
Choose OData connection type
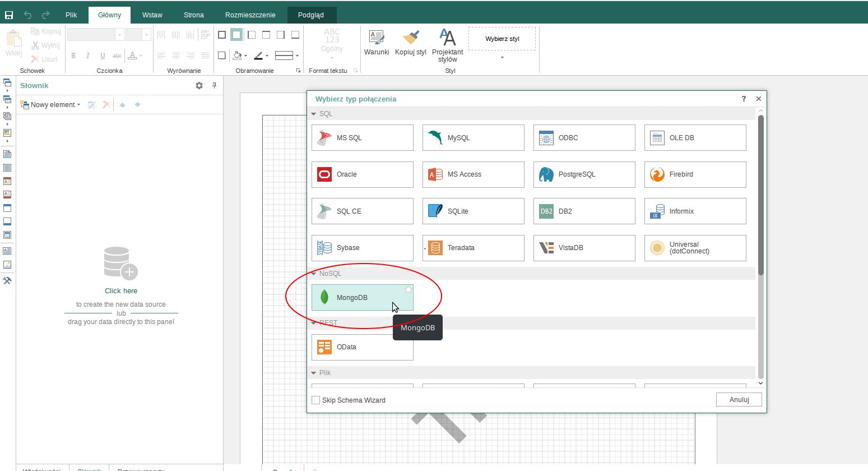click(x=363, y=347)
